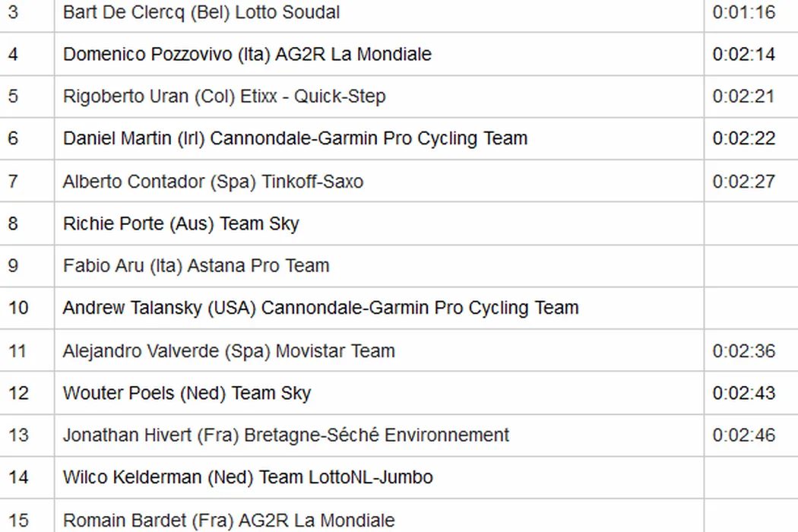The width and height of the screenshot is (798, 532).
Task: Click Bart De Clercq rider name cell
Action: click(x=201, y=13)
